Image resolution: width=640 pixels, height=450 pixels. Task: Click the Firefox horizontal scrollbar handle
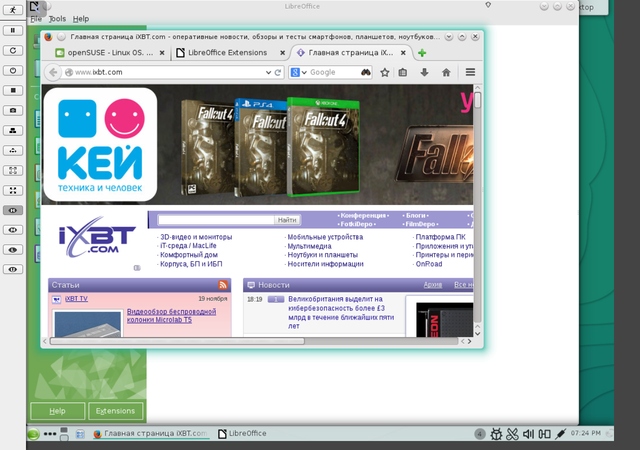point(177,341)
